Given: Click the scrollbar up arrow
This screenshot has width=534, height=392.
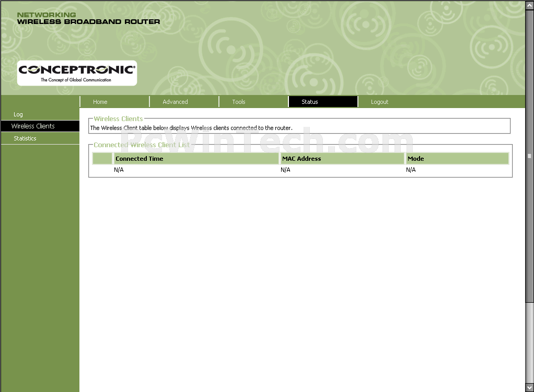Looking at the screenshot, I should 530,5.
